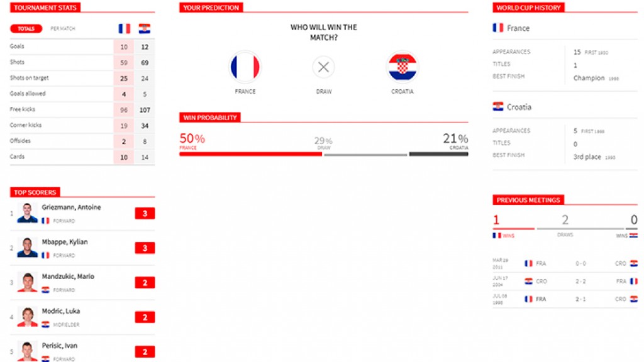Open Kylian Mbappe's player photo
The height and width of the screenshot is (362, 644).
[27, 248]
